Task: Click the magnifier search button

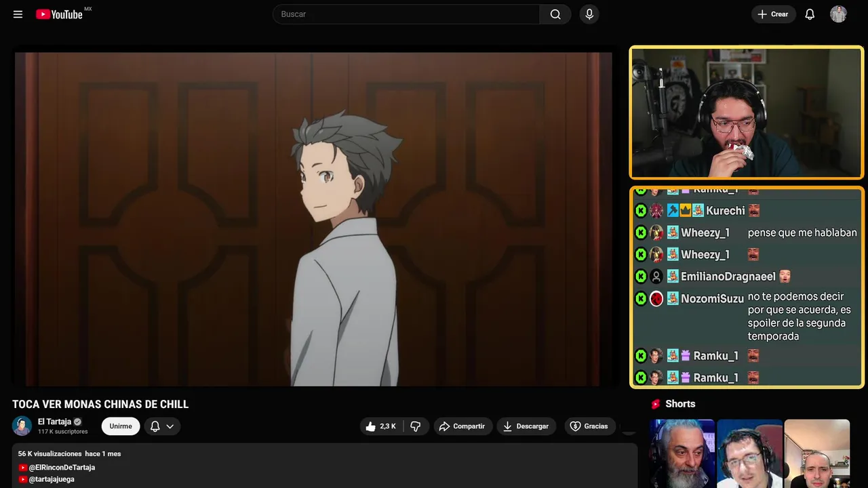Action: click(x=555, y=14)
